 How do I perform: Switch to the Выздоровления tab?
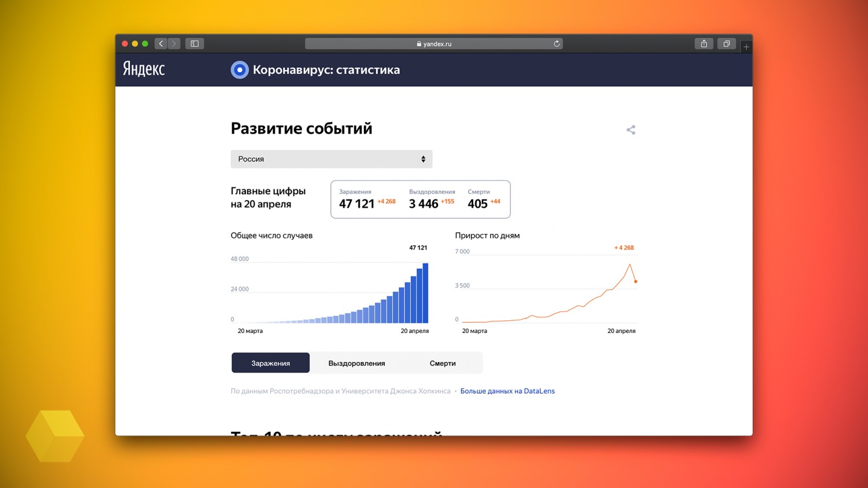click(356, 363)
